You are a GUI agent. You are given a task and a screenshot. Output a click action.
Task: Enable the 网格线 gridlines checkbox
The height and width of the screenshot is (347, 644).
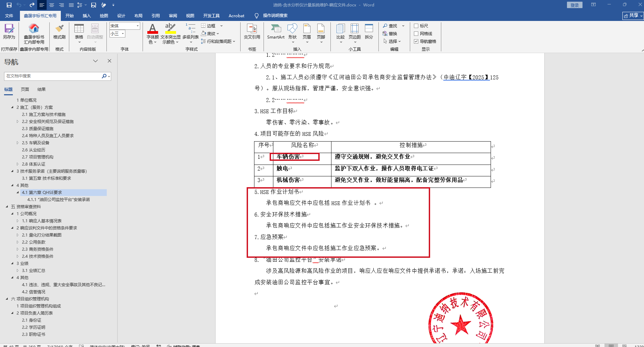click(x=416, y=33)
